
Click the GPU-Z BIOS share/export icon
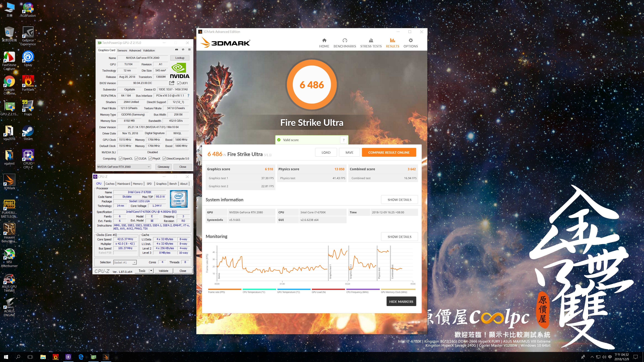point(172,83)
